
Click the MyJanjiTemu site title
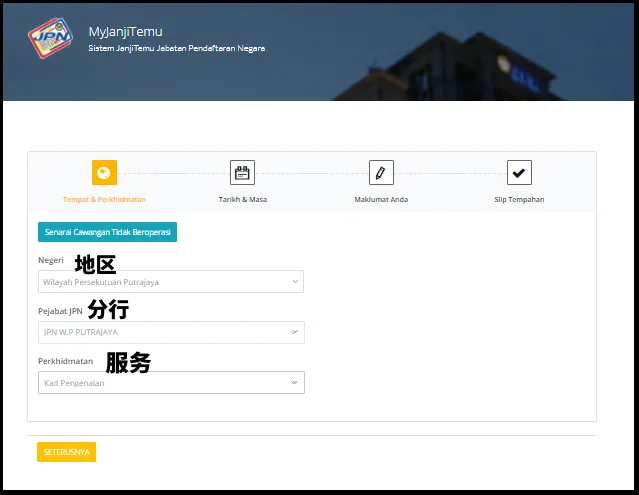[x=125, y=31]
